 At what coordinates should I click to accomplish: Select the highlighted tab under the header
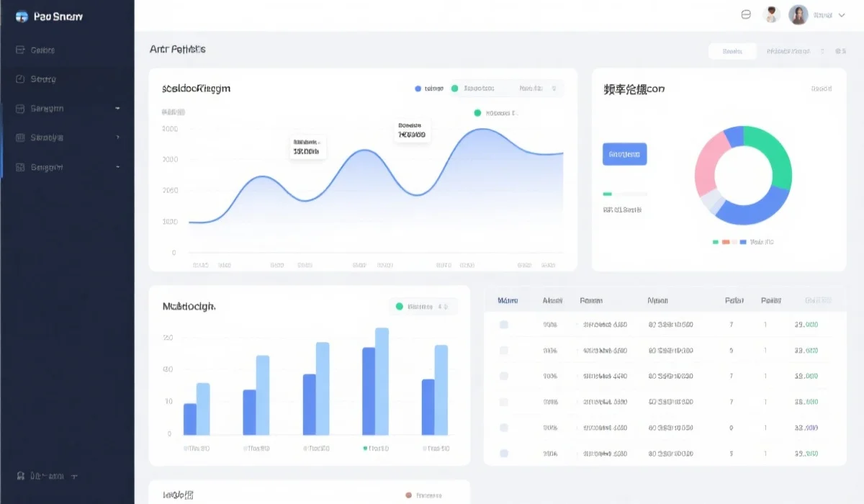click(732, 51)
